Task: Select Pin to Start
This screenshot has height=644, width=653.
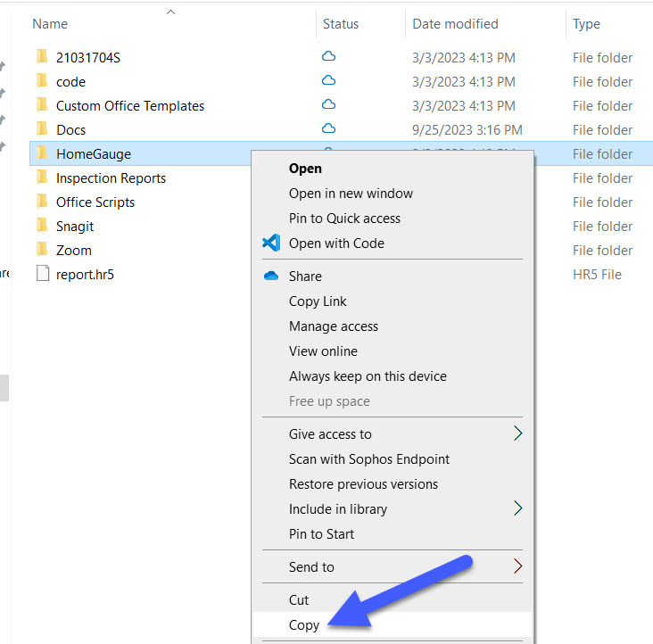Action: [x=321, y=534]
